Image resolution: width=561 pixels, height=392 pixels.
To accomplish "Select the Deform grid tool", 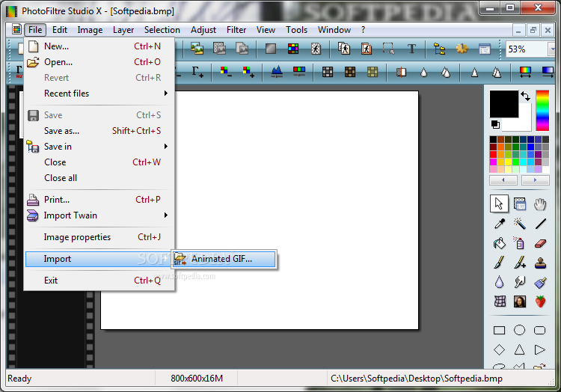I will tap(500, 301).
